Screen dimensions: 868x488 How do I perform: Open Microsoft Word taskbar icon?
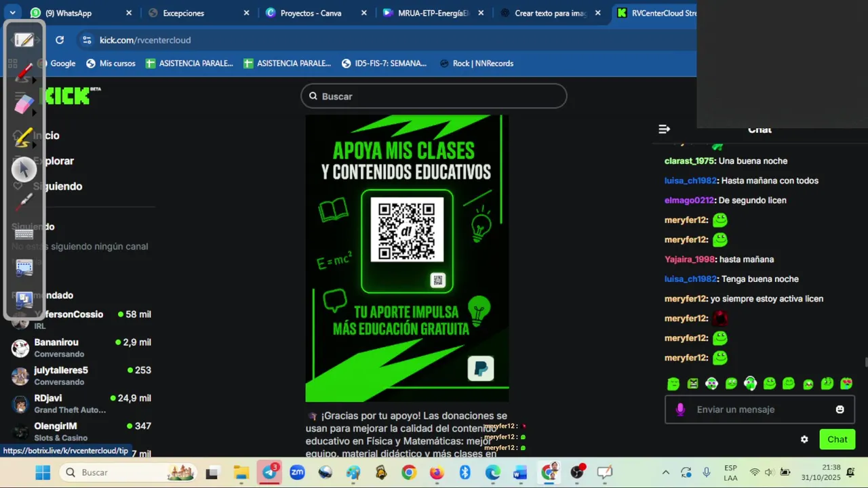[520, 472]
